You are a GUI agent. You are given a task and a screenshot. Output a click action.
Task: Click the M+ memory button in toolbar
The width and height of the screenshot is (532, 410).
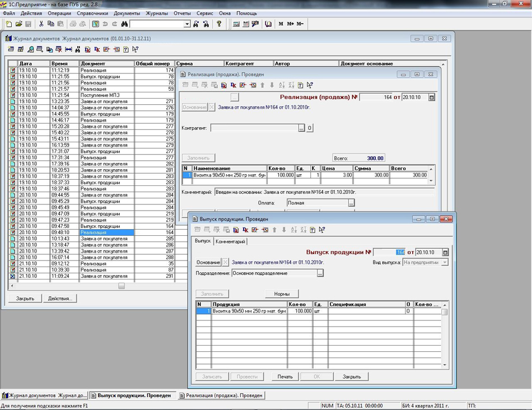click(290, 24)
